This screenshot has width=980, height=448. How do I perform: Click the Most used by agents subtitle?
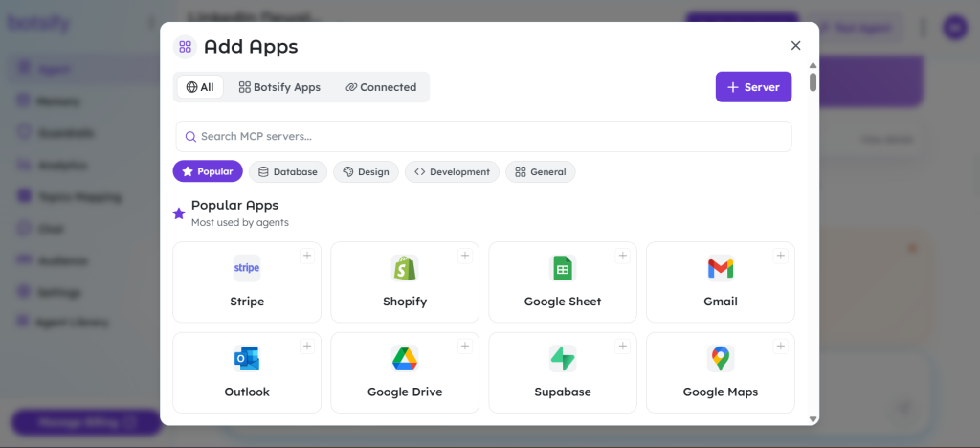pyautogui.click(x=240, y=222)
